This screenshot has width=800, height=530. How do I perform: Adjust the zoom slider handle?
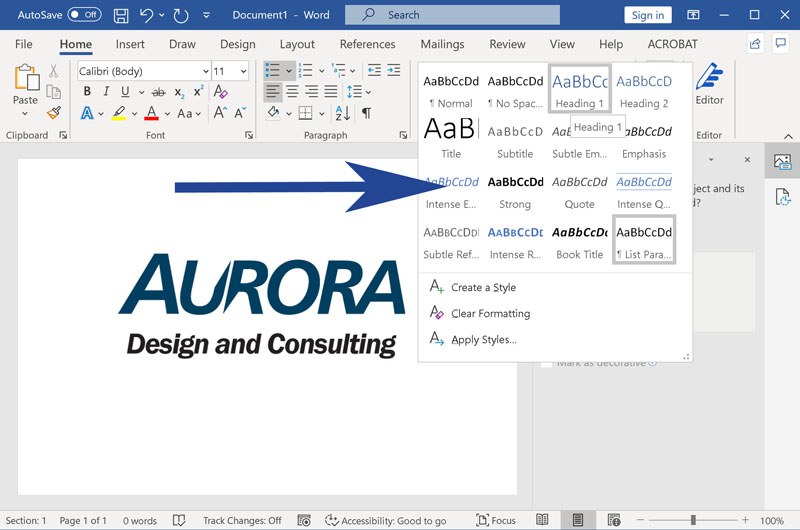tap(693, 520)
